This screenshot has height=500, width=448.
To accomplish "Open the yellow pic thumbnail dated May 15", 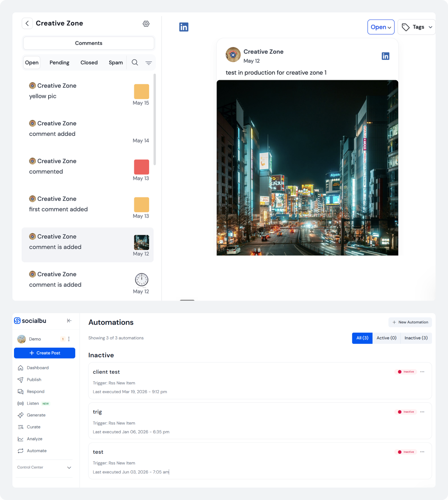I will pyautogui.click(x=142, y=91).
